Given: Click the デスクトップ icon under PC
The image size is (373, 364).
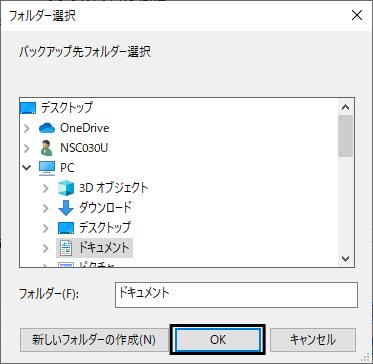Looking at the screenshot, I should coord(66,228).
